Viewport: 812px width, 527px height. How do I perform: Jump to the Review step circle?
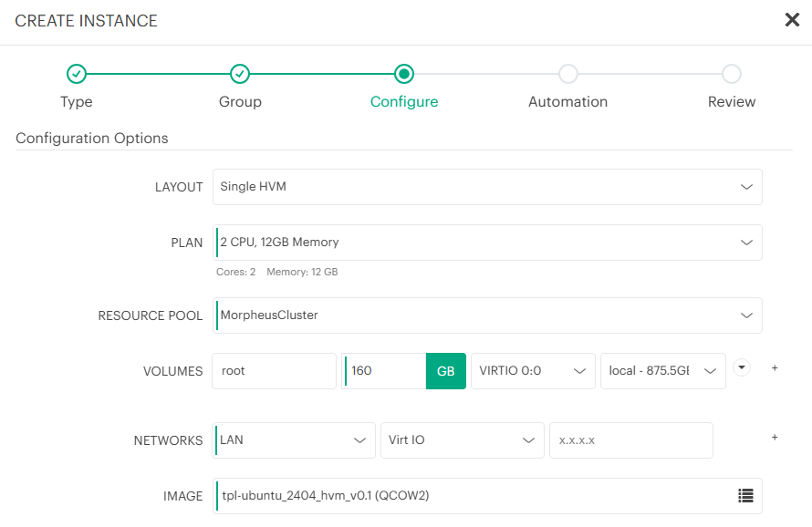[x=732, y=74]
